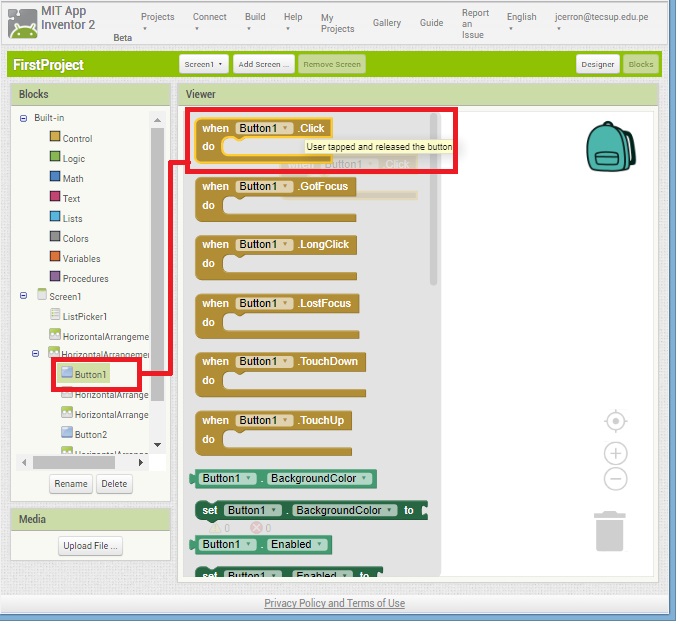680x626 pixels.
Task: Click the Screen1 component icon
Action: coord(42,295)
